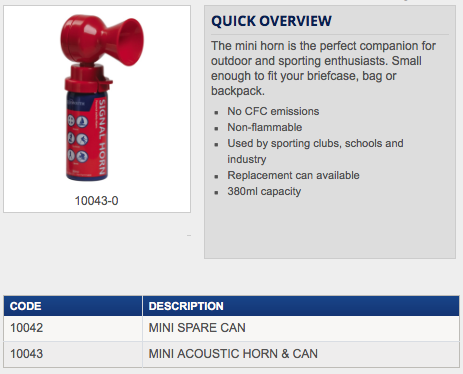Open MINI SPARE CAN row
Viewport: 463px width, 374px height.
tap(231, 328)
